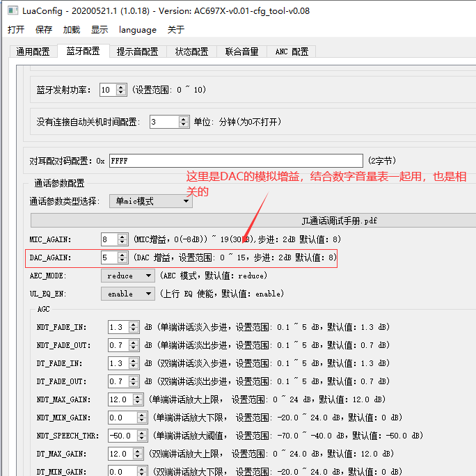The height and width of the screenshot is (476, 476).
Task: Click the DT_FADE_IN value field
Action: click(x=118, y=363)
